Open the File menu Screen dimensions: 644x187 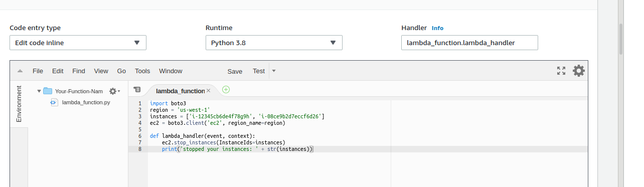(x=38, y=71)
